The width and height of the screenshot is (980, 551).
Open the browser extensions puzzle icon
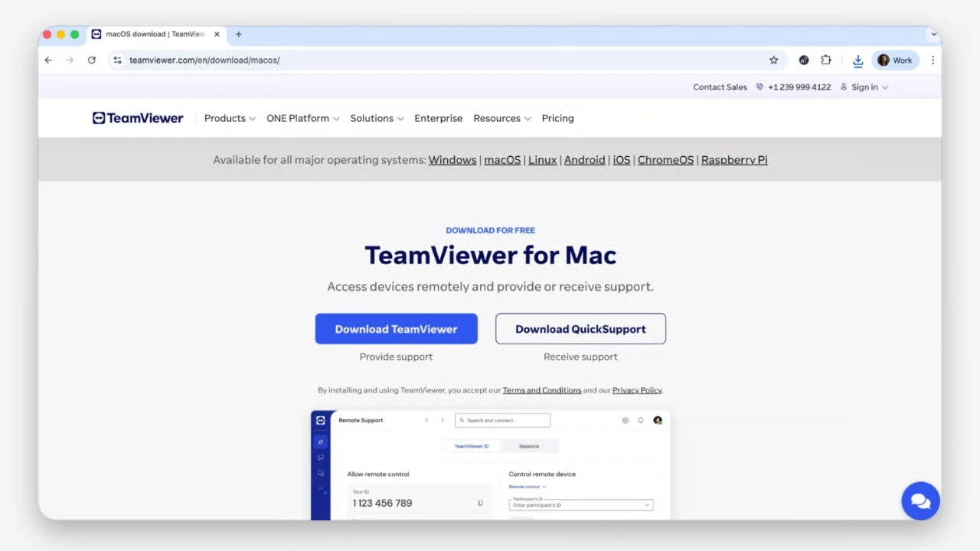click(x=826, y=60)
